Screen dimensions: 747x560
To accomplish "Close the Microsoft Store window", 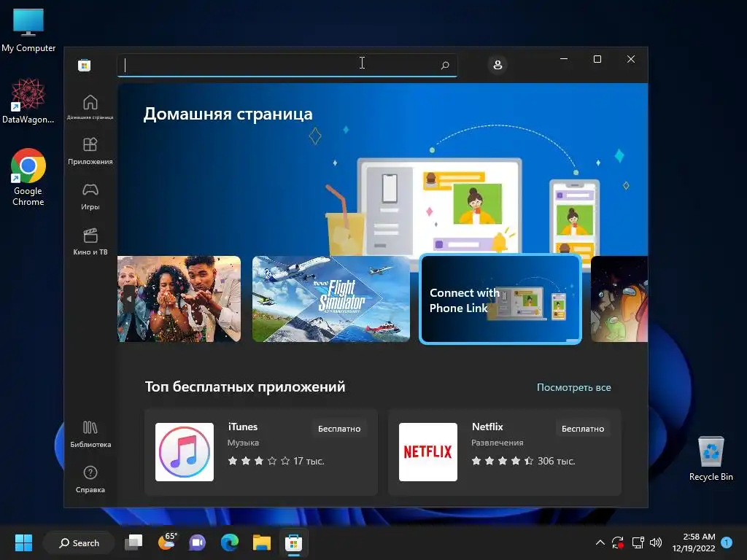I will [x=631, y=59].
